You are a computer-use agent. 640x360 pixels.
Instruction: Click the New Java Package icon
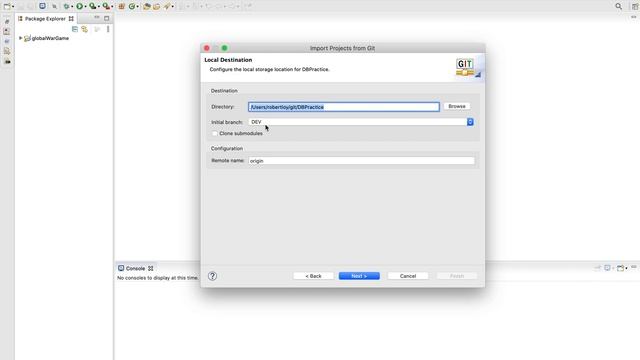point(121,6)
